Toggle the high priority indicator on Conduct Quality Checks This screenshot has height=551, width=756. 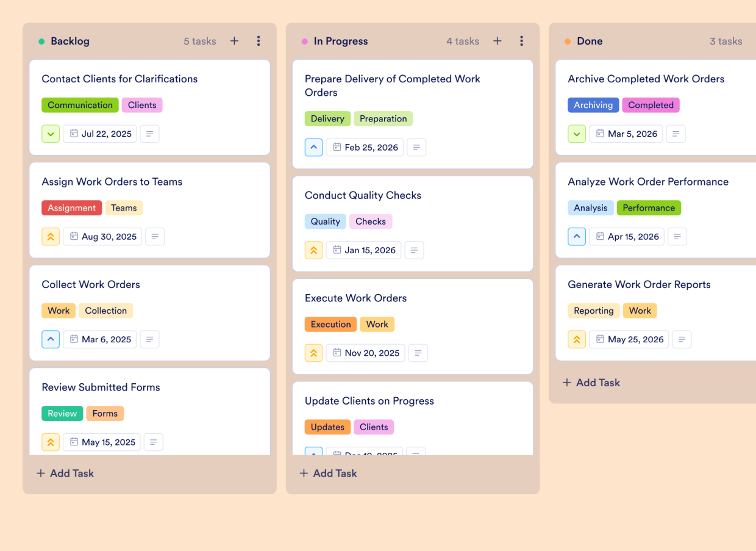313,250
